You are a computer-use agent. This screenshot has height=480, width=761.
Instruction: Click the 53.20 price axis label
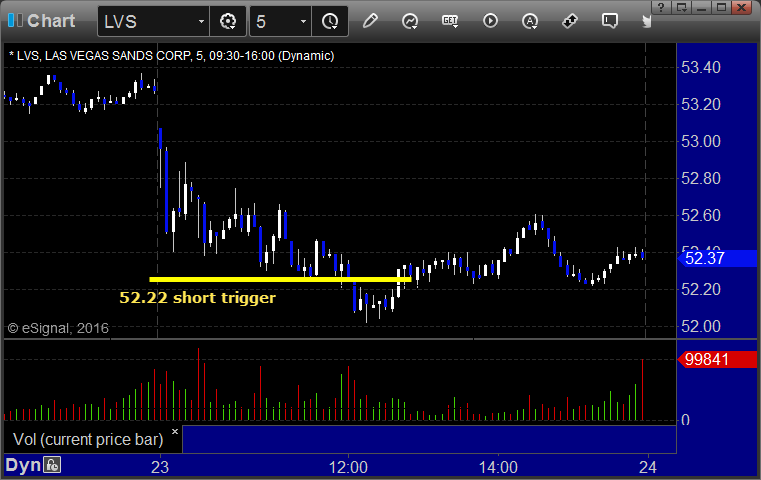(x=701, y=104)
